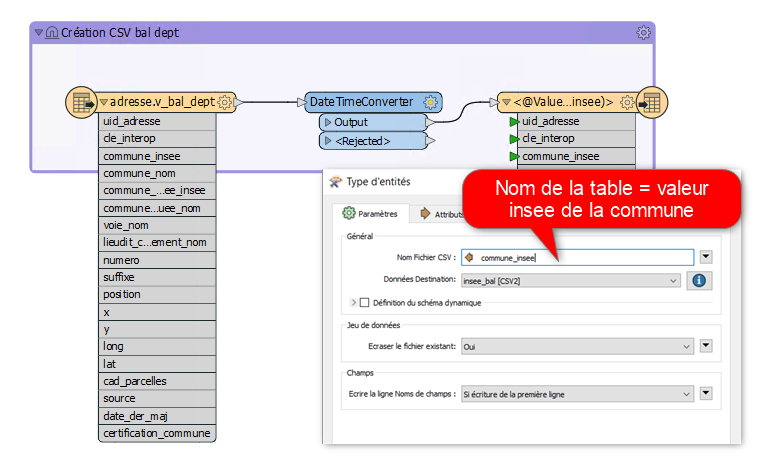Click green arrow beside writer uid_adresse
The width and height of the screenshot is (766, 463).
pyautogui.click(x=514, y=122)
